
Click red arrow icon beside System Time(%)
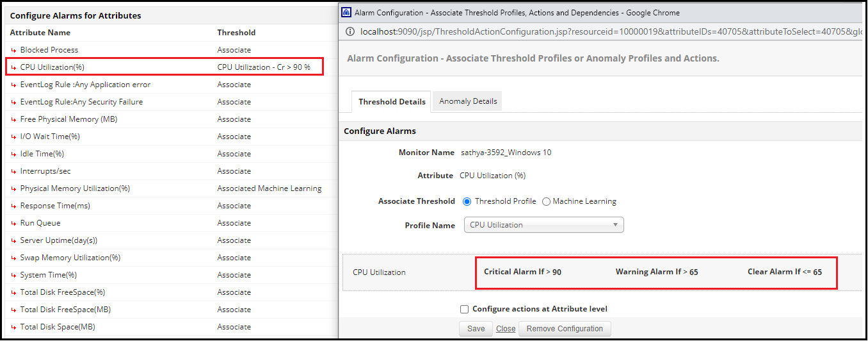13,275
